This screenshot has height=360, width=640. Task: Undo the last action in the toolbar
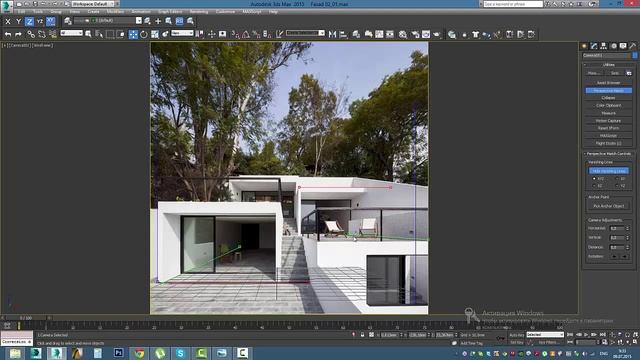[x=8, y=35]
